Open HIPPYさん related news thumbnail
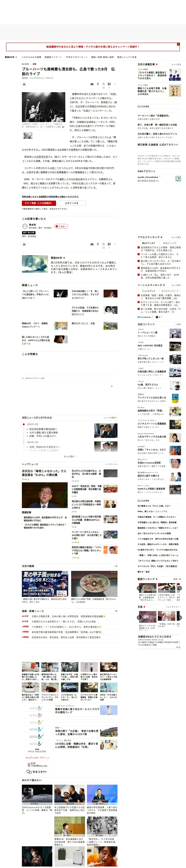Screen dimensions: 186x868 61,339
